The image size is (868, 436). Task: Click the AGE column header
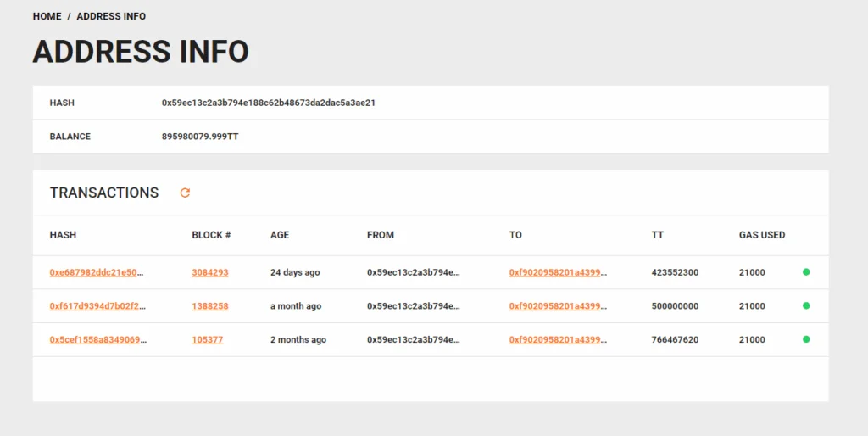coord(280,235)
